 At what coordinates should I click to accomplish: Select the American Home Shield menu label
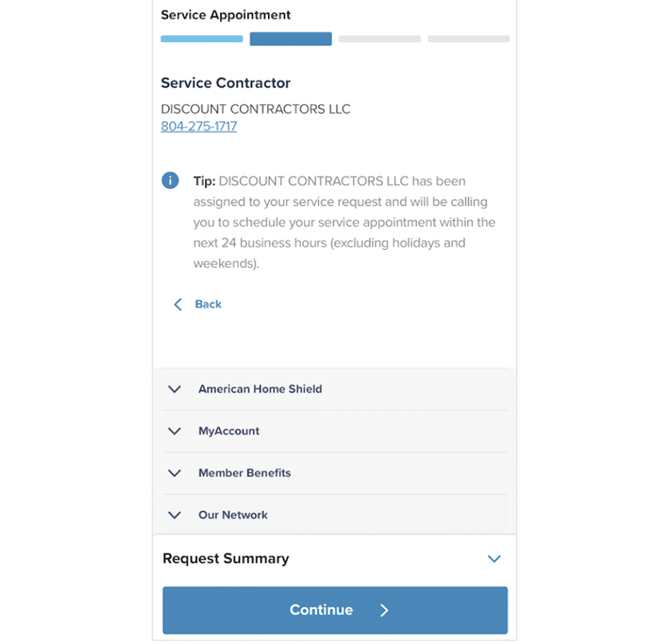260,389
